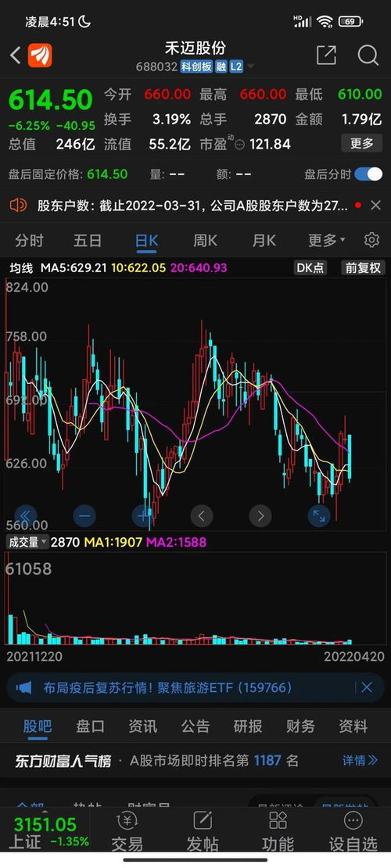
Task: Tap the 市盈 info circle icon
Action: [239, 145]
